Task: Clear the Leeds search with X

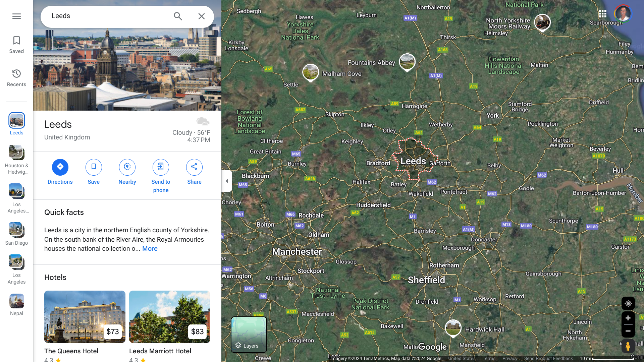Action: click(x=201, y=16)
